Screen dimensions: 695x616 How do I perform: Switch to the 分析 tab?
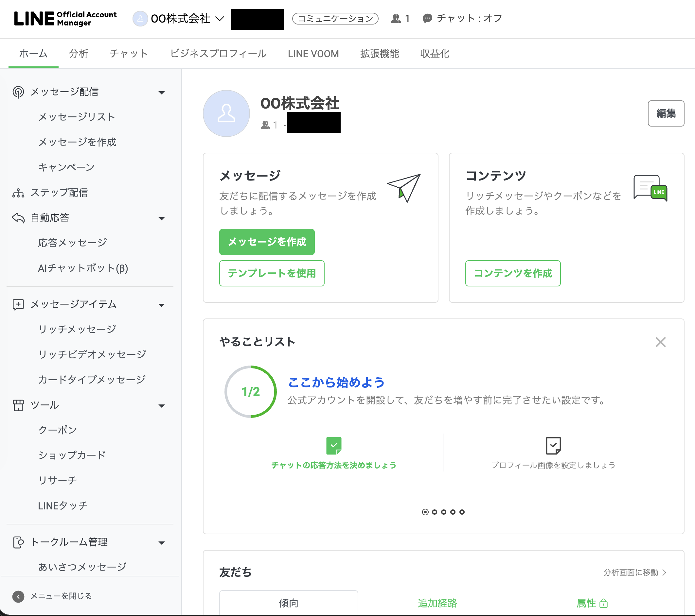pos(79,54)
